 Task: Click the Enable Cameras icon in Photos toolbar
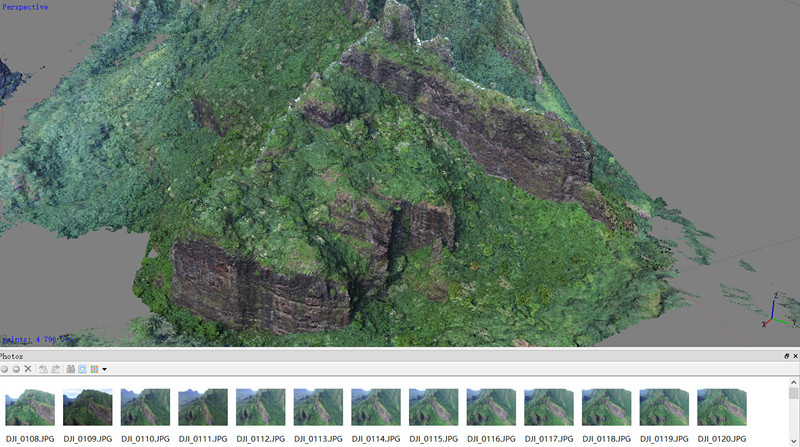(5, 369)
